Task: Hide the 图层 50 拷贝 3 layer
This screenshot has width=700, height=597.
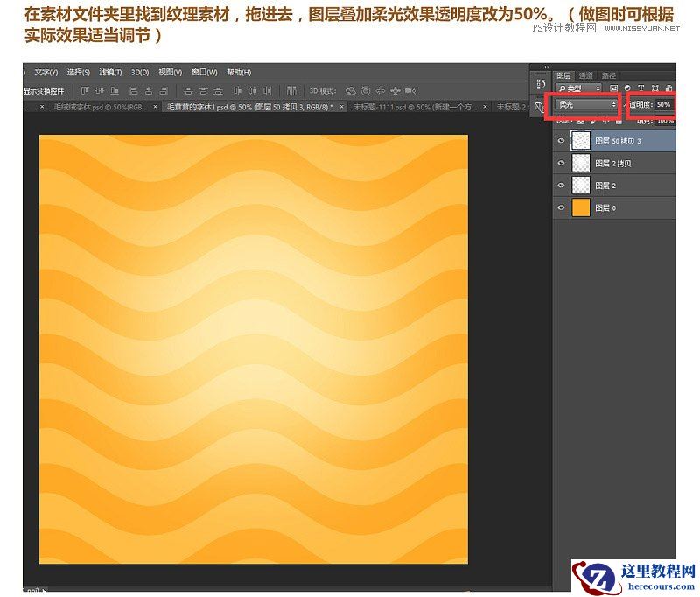Action: pyautogui.click(x=561, y=141)
